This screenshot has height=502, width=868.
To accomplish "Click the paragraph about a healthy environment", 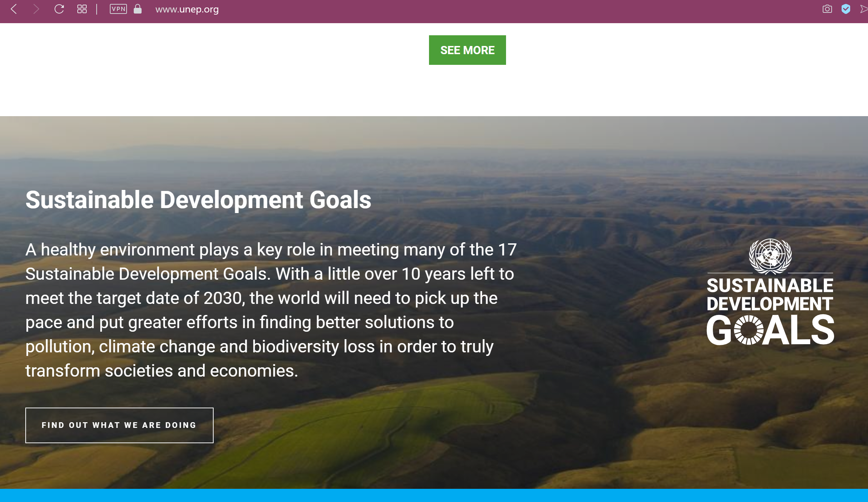I will 271,310.
